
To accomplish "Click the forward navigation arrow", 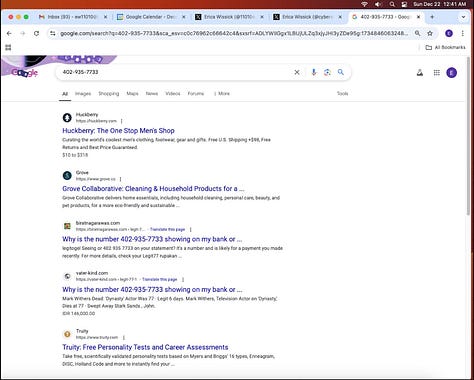I will (23, 33).
